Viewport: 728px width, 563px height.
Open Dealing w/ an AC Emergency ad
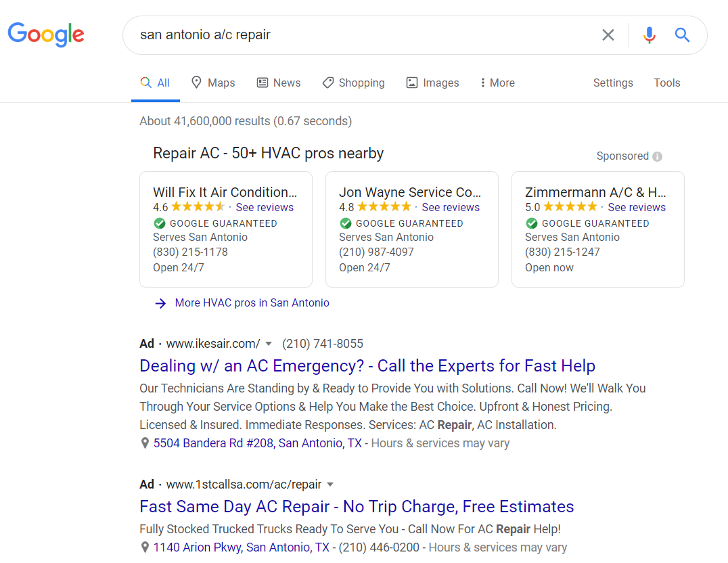click(x=367, y=366)
